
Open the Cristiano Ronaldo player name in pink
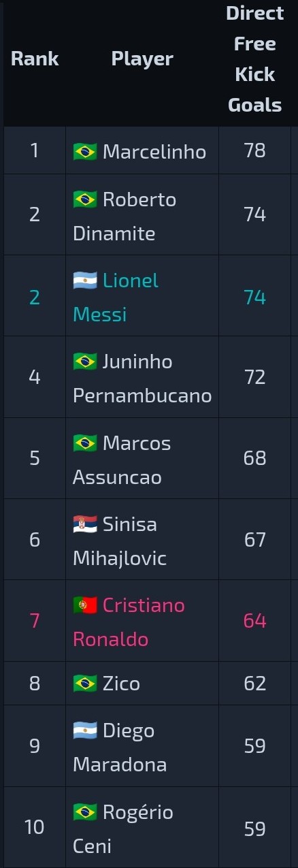[129, 622]
